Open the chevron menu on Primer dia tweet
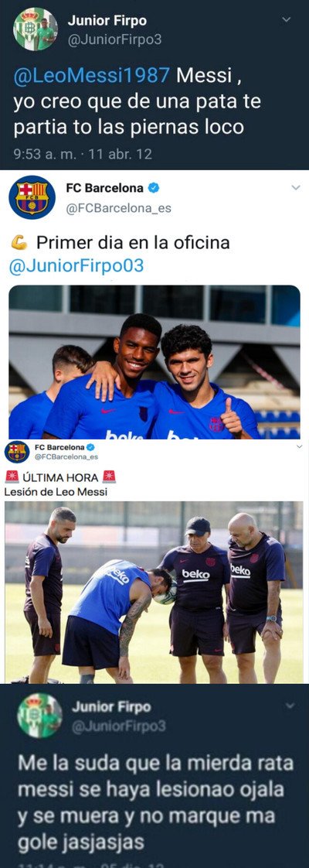 pyautogui.click(x=295, y=188)
